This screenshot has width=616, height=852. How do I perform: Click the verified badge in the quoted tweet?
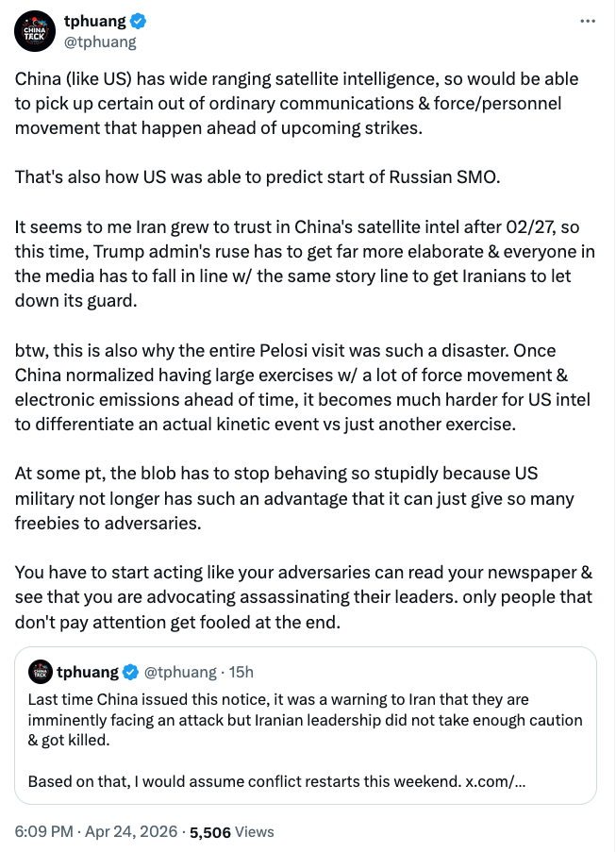pyautogui.click(x=131, y=672)
